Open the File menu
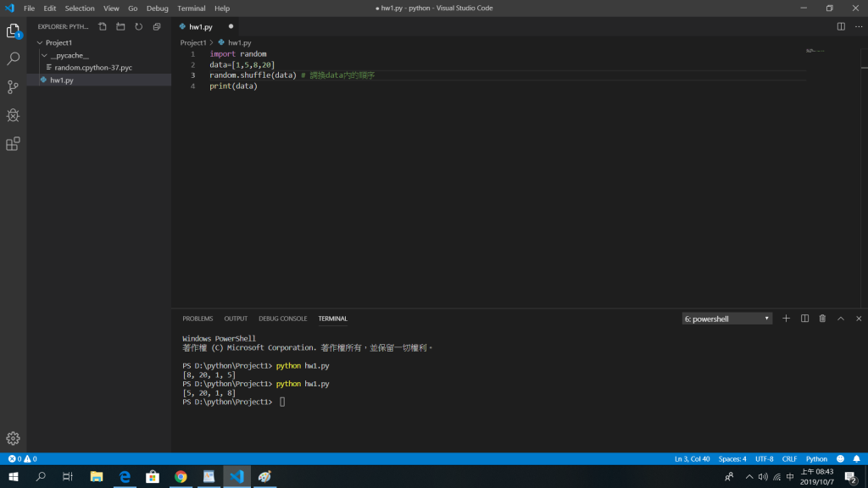The image size is (868, 488). coord(29,8)
